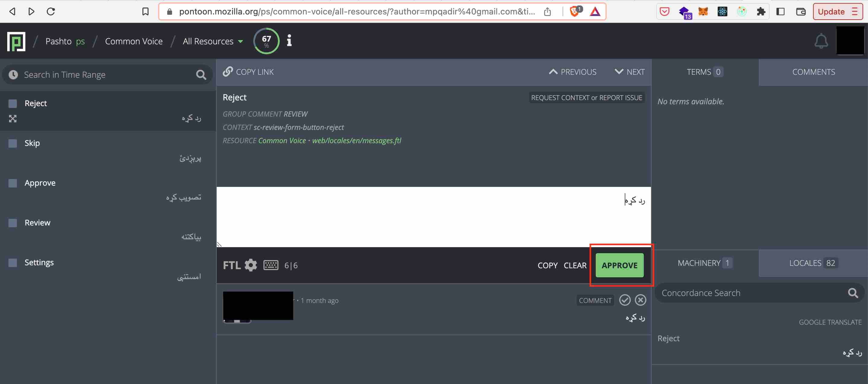Toggle the Review checkbox in sidebar
The image size is (868, 384).
[x=12, y=222]
